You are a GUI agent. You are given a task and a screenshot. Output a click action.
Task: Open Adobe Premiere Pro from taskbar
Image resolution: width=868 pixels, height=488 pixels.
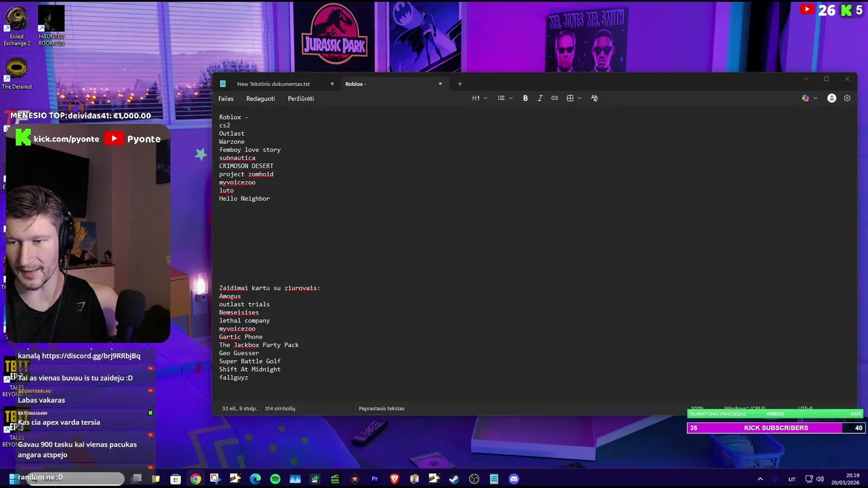click(374, 479)
